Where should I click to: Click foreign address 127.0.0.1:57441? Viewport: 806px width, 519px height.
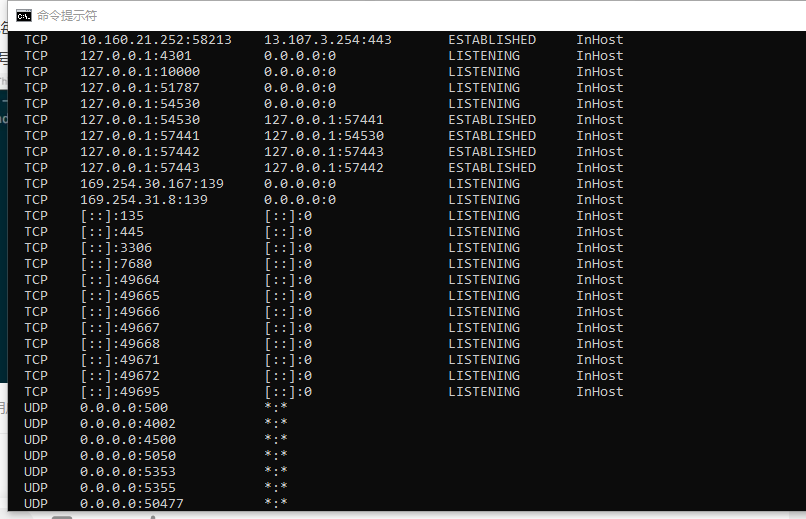pos(324,120)
